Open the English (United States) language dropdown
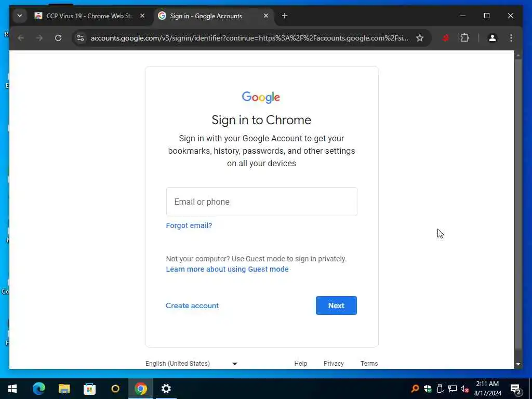The height and width of the screenshot is (399, 532). [x=191, y=363]
